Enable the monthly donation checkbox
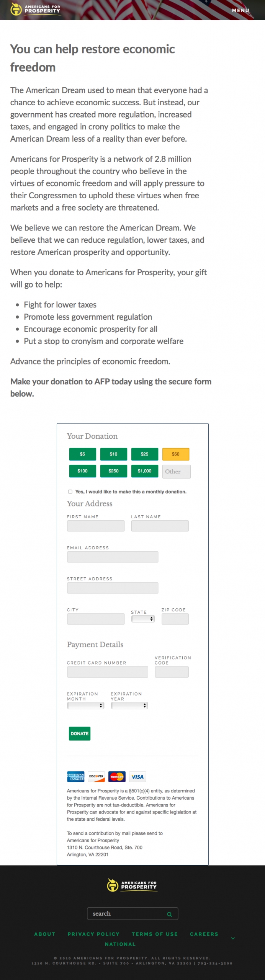The height and width of the screenshot is (980, 265). click(70, 492)
